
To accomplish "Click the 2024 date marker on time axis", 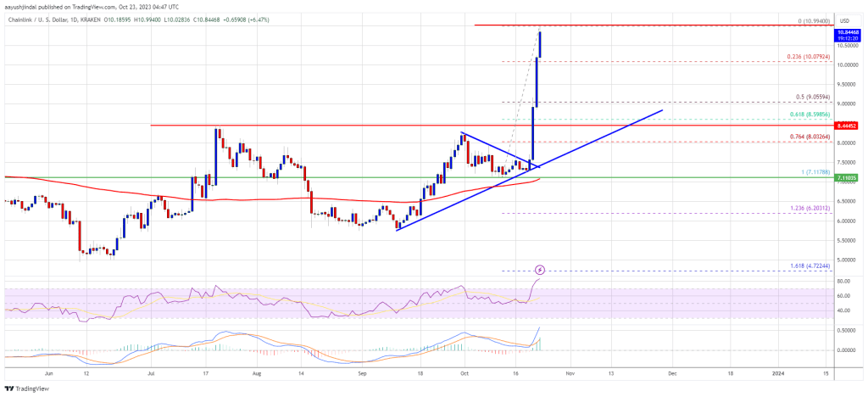I will [779, 374].
